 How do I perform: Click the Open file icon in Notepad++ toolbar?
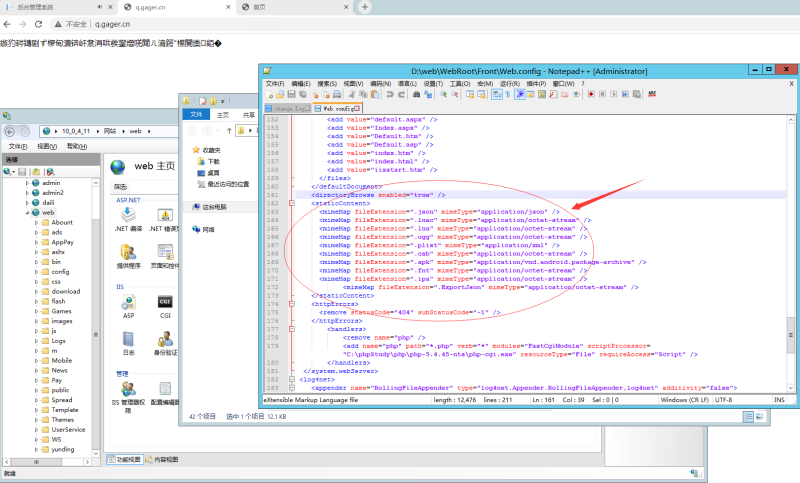(280, 94)
